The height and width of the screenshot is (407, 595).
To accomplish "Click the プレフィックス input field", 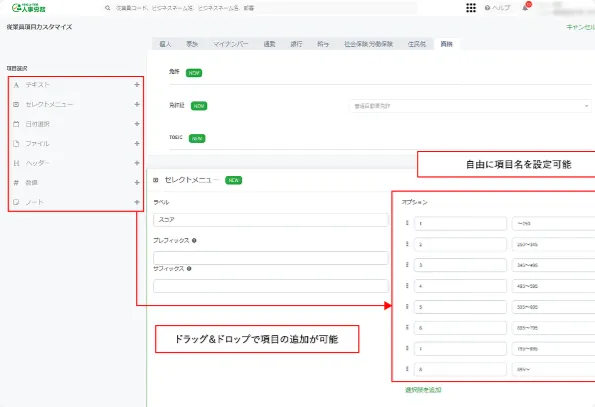I will click(x=271, y=258).
